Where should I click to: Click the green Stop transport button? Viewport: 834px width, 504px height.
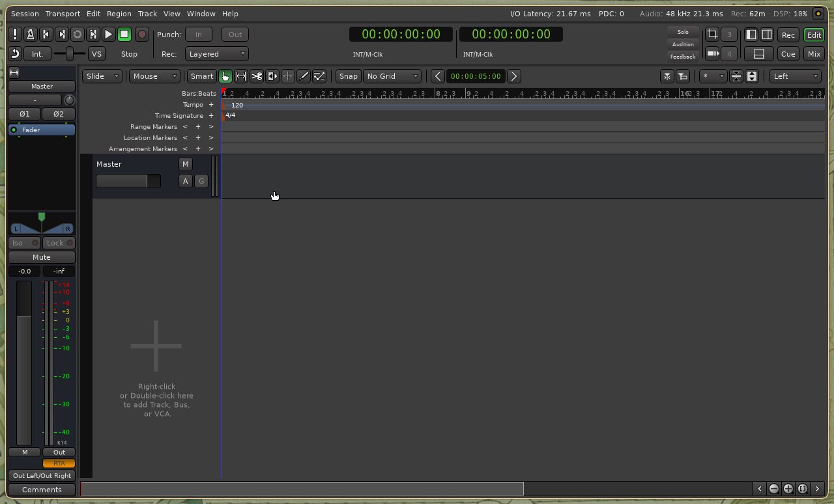(x=124, y=35)
